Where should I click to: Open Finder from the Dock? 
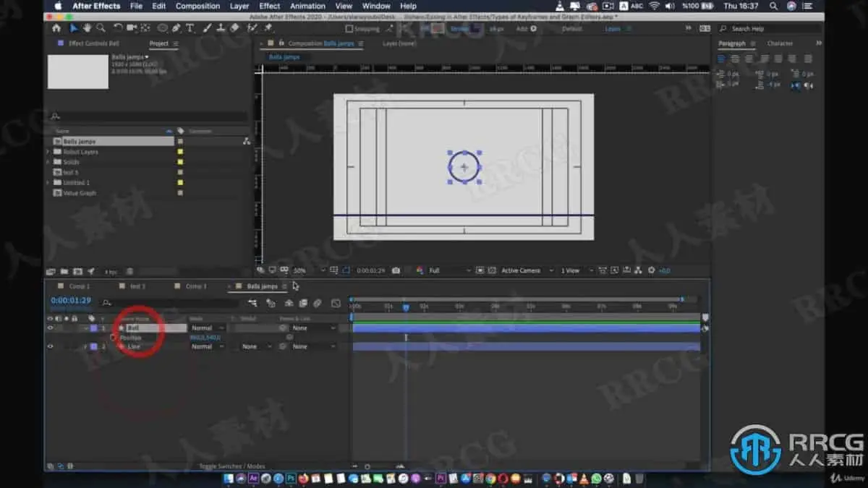[x=229, y=478]
